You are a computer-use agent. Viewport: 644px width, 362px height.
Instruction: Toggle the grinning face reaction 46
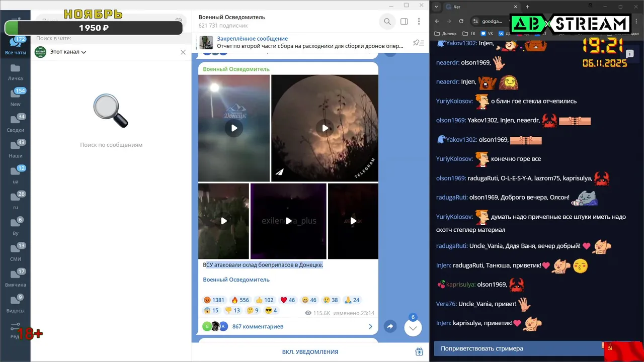pos(309,300)
